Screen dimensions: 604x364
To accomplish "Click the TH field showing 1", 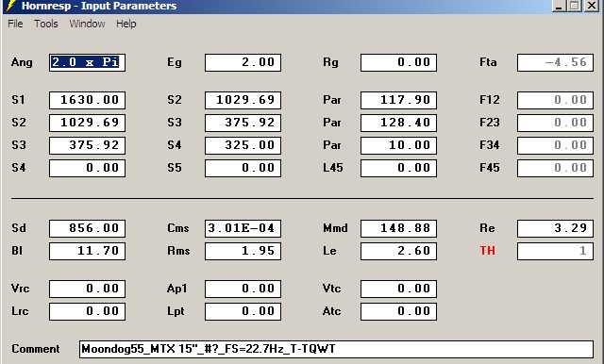I will [x=555, y=251].
